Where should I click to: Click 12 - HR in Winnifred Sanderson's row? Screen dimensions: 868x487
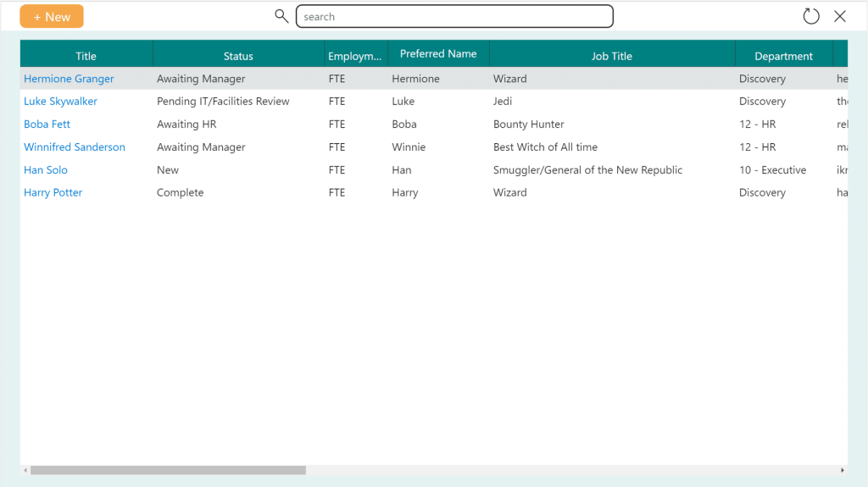click(757, 147)
